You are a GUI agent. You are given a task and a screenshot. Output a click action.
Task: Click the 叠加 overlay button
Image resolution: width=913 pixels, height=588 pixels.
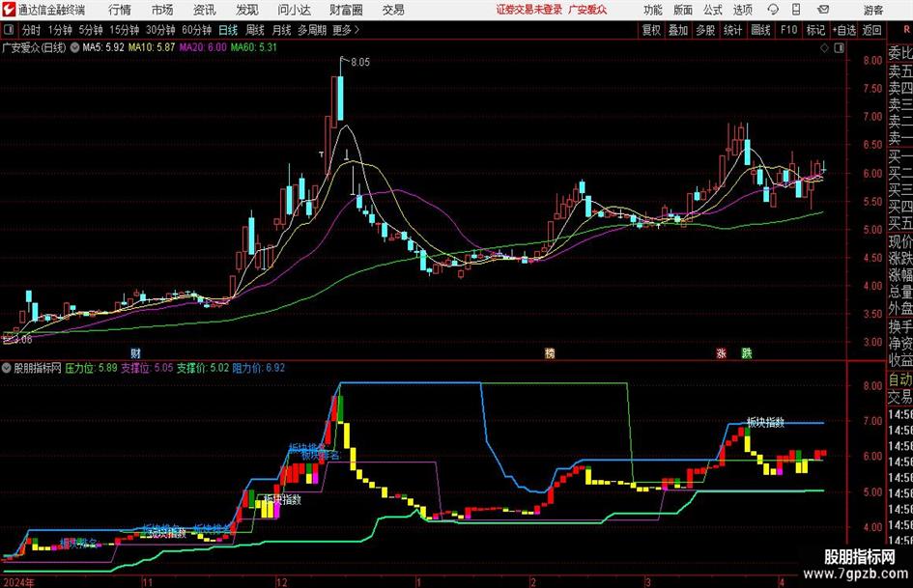[678, 30]
